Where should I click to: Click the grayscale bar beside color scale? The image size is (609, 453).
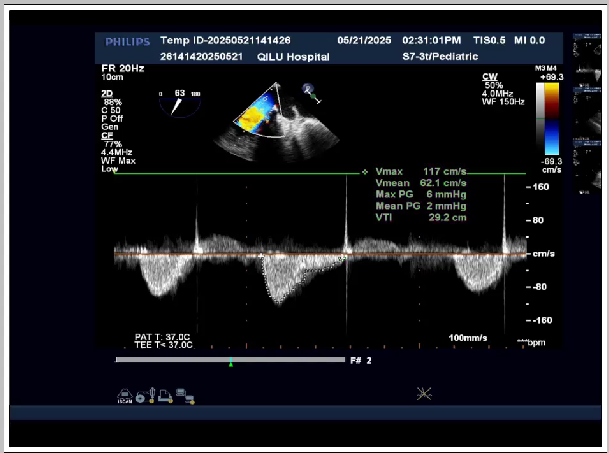(x=538, y=122)
